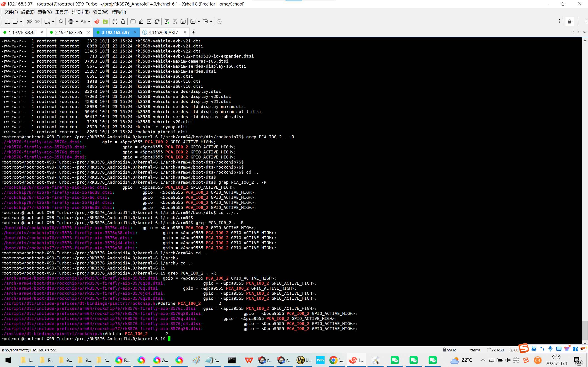Toggle the toolbar padlock lock icon
This screenshot has height=367, width=588.
[x=123, y=22]
